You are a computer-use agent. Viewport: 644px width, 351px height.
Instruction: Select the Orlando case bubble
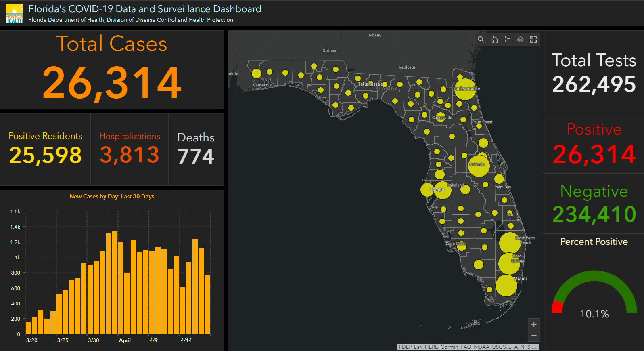pos(479,166)
